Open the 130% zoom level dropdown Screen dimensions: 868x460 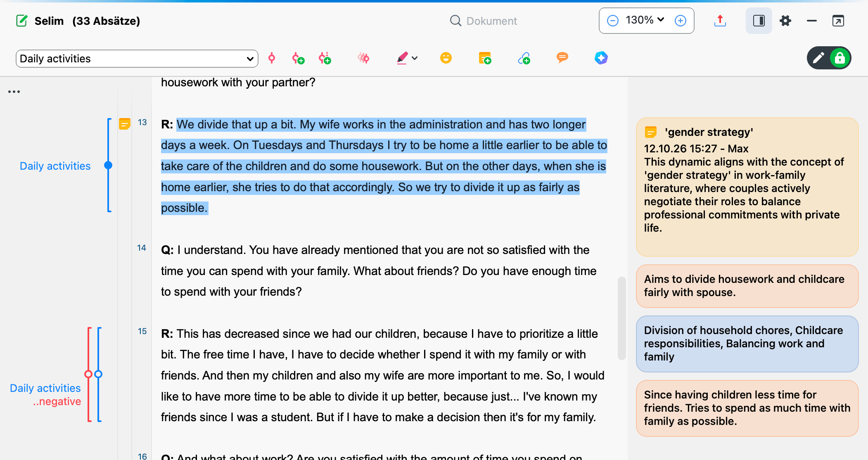[645, 20]
